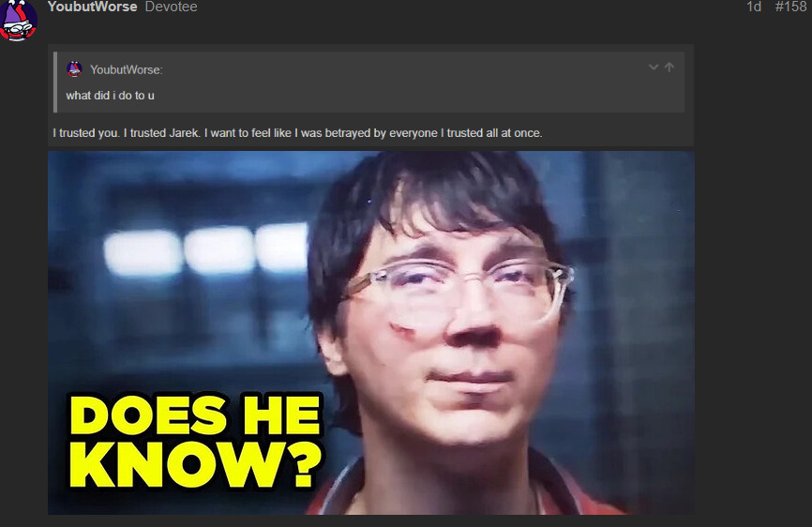Select the #158 post number

coord(790,7)
